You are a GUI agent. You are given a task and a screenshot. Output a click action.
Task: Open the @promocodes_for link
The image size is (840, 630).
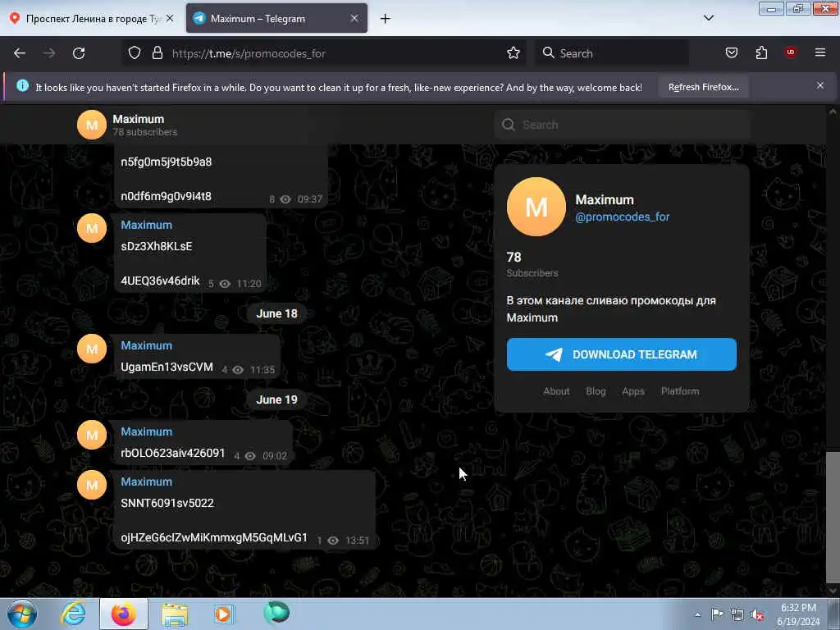[x=622, y=217]
